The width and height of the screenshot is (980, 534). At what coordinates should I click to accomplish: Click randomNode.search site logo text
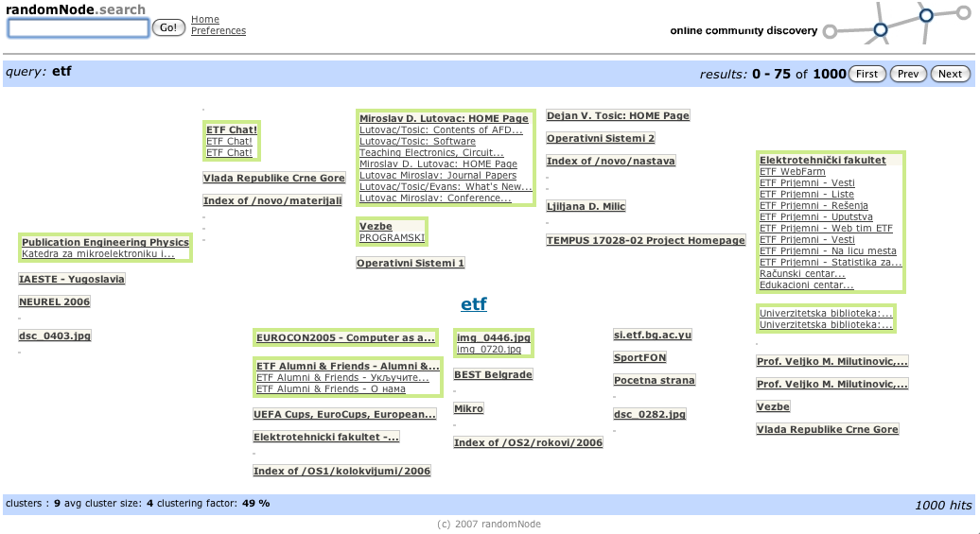pyautogui.click(x=76, y=9)
